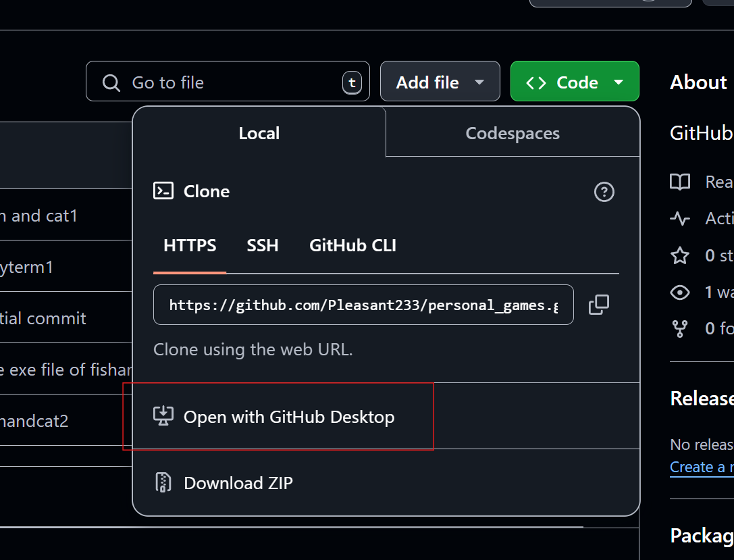This screenshot has width=734, height=560.
Task: Download the repository as ZIP
Action: tap(238, 483)
